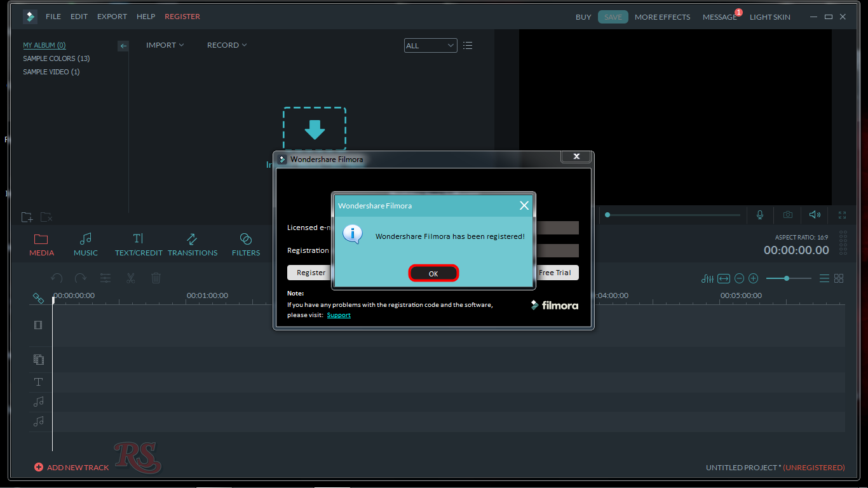The height and width of the screenshot is (488, 868).
Task: Click the undo icon in timeline toolbar
Action: pyautogui.click(x=57, y=278)
